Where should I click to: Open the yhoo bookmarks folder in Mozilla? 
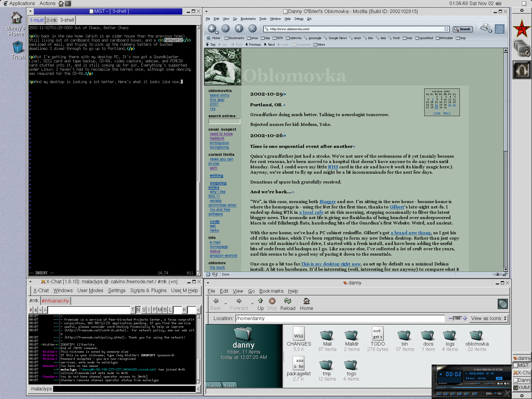pos(252,38)
